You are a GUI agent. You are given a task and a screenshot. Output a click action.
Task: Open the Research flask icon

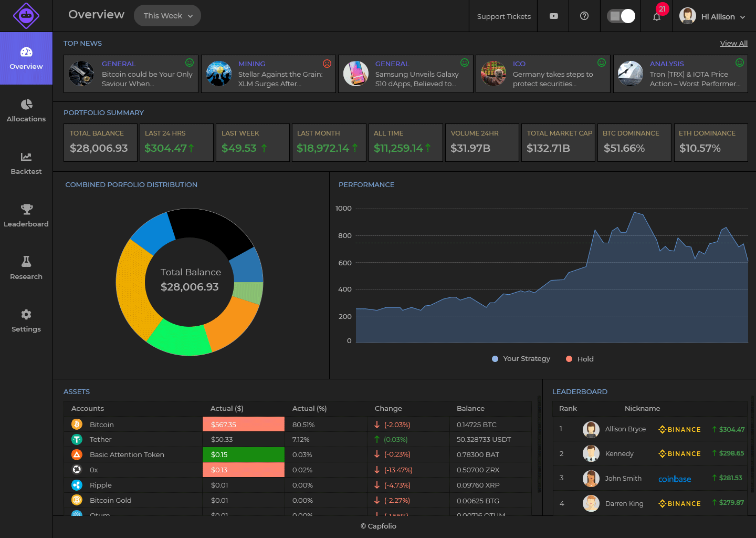pyautogui.click(x=26, y=261)
